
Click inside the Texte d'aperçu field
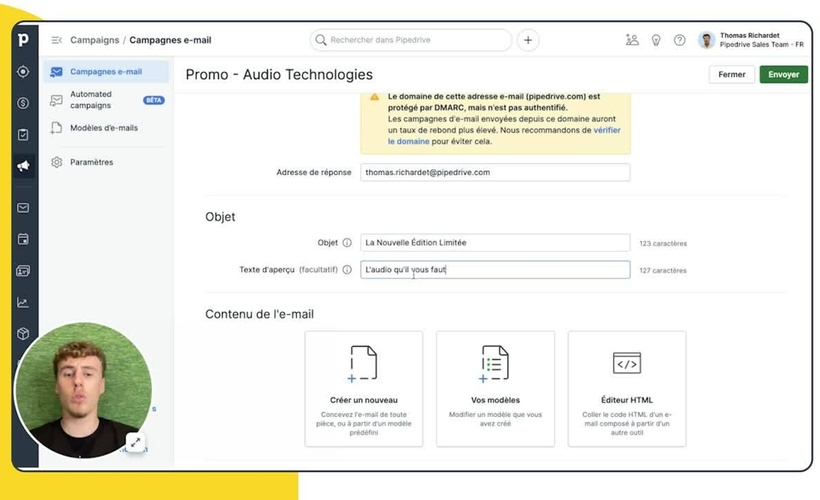pos(495,270)
